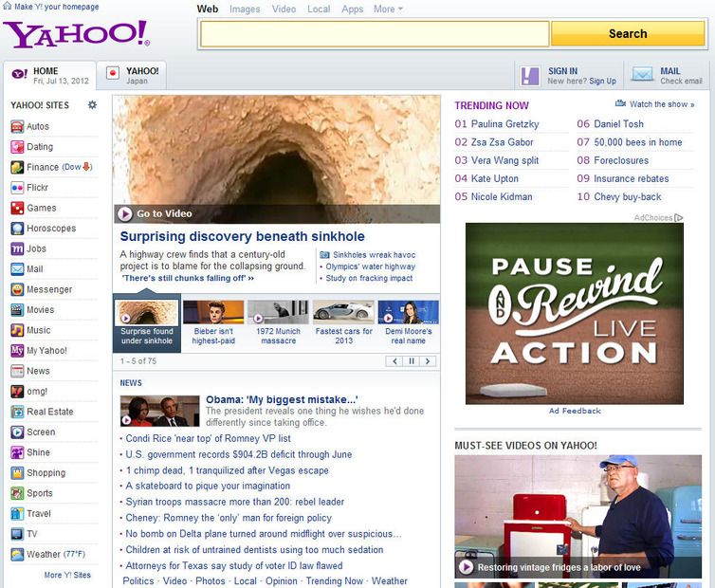Image resolution: width=715 pixels, height=588 pixels.
Task: Click the Mail envelope icon in sidebar
Action: pos(17,269)
